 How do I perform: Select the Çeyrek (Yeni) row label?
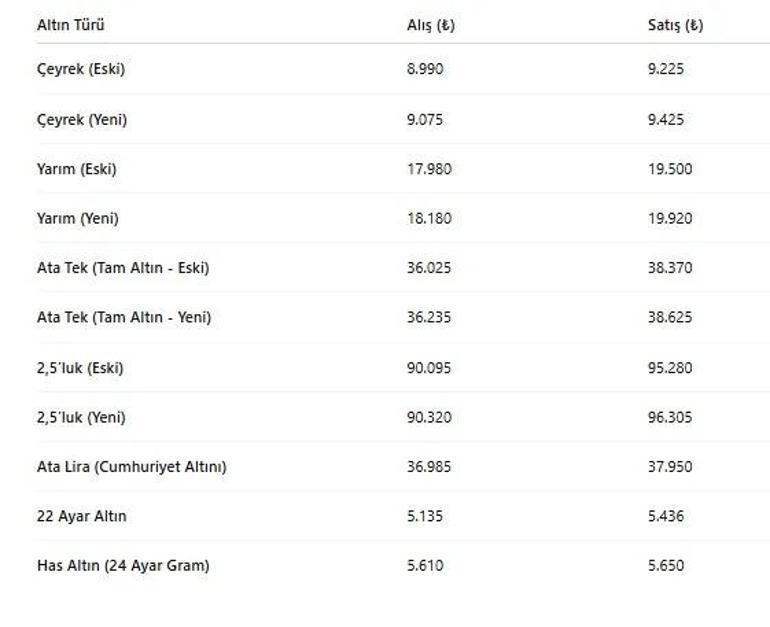[x=82, y=120]
